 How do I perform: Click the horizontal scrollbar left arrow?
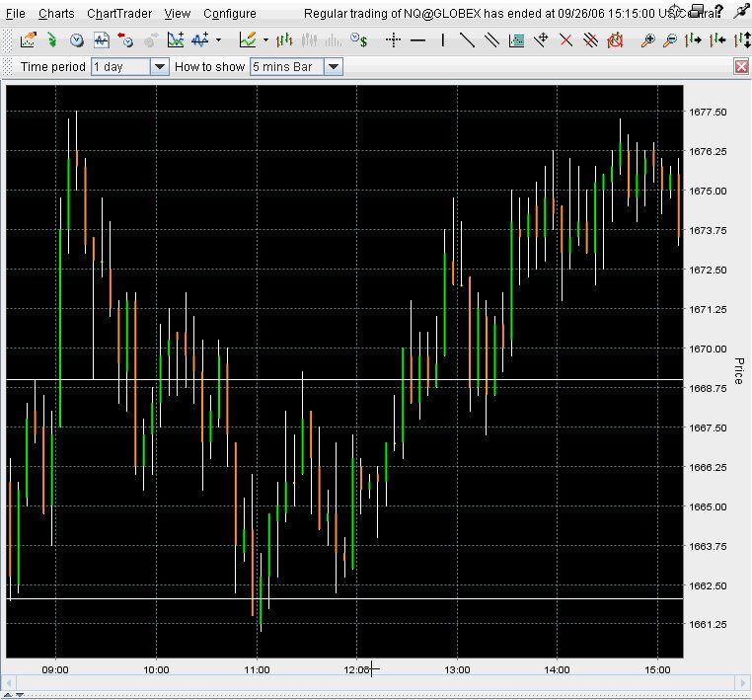tap(8, 682)
